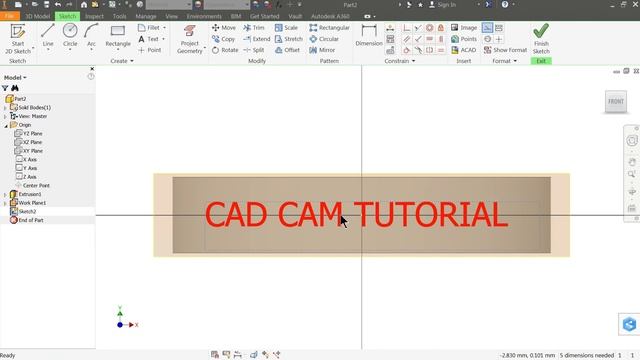640x360 pixels.
Task: Activate the Extend tool
Action: coord(257,39)
